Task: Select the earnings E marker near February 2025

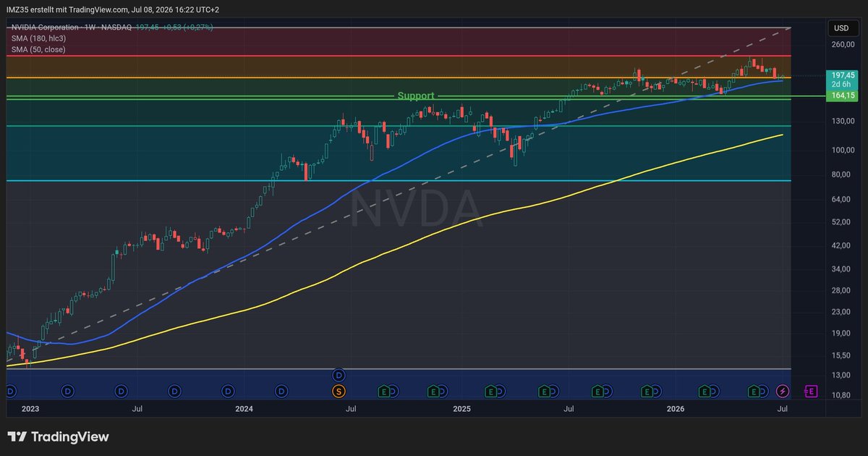Action: 492,391
